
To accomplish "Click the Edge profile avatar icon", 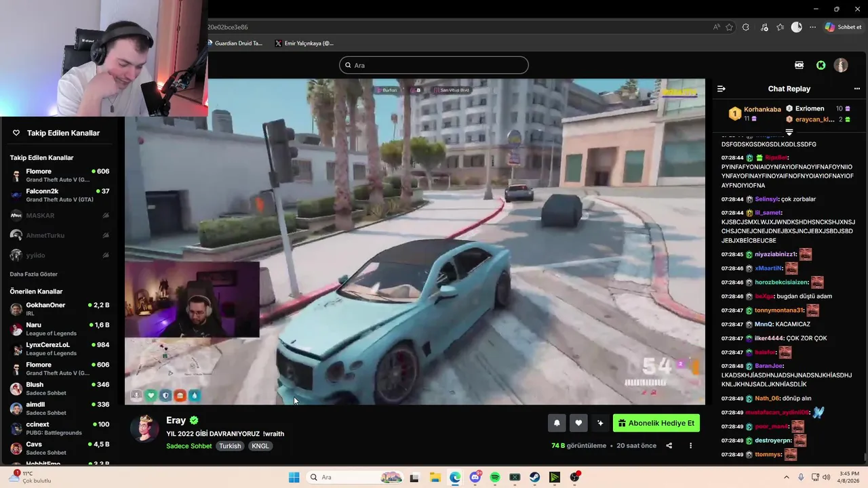I will tap(797, 27).
